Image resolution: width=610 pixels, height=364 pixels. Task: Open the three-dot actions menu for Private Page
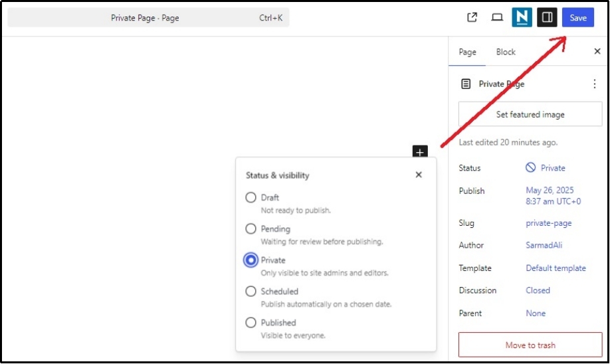click(594, 84)
